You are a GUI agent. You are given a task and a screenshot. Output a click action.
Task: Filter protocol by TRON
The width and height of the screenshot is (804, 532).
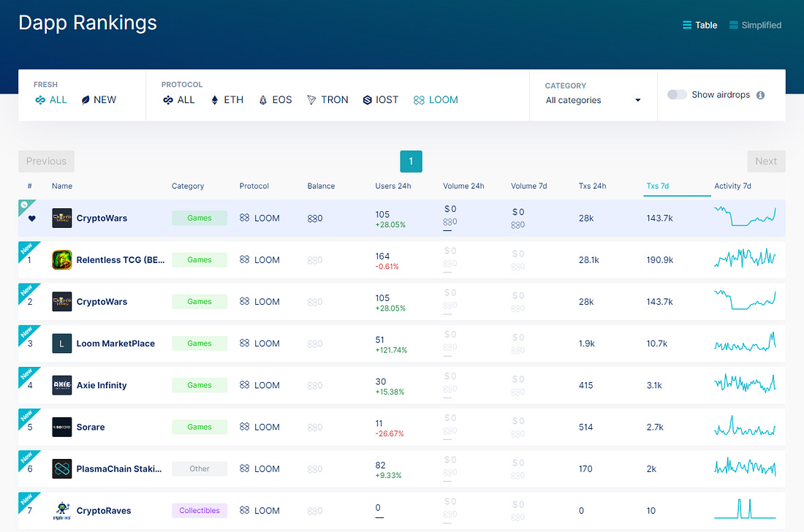point(327,100)
